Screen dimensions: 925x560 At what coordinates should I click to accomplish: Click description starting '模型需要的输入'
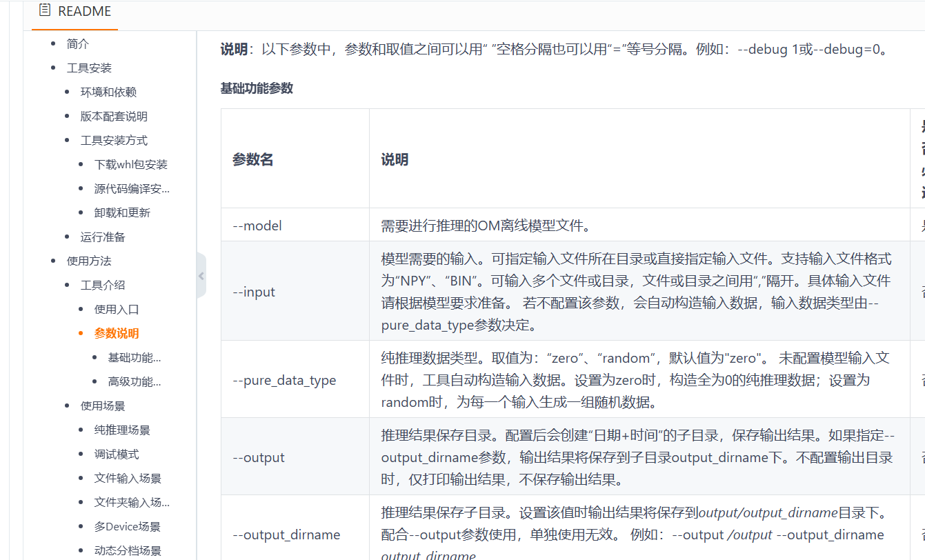point(636,292)
